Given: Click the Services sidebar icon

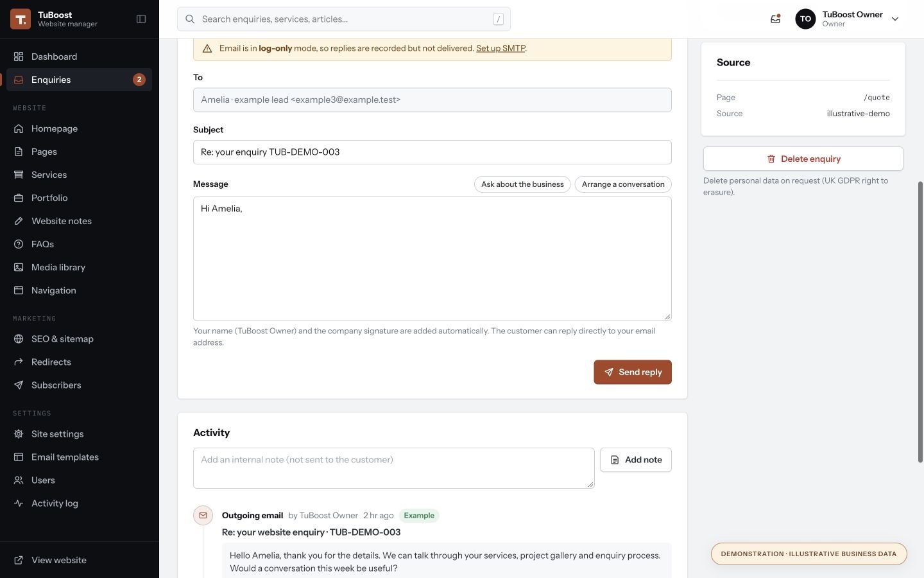Looking at the screenshot, I should tap(19, 175).
